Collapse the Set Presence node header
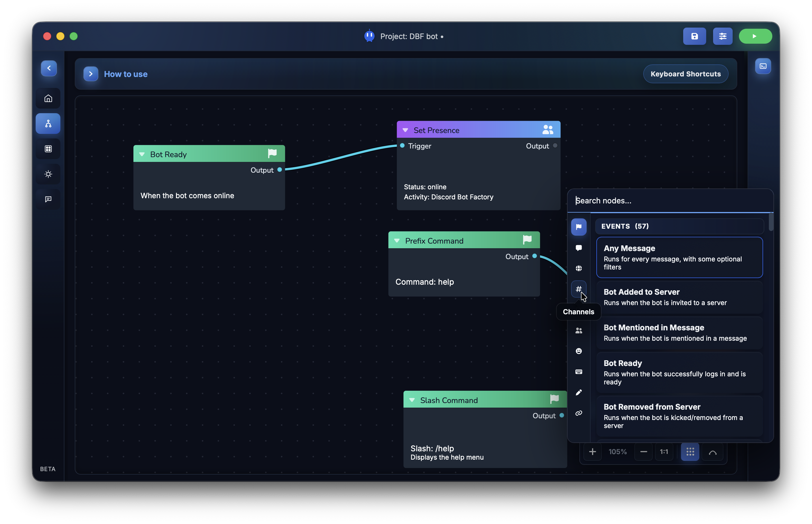The width and height of the screenshot is (812, 524). tap(405, 130)
